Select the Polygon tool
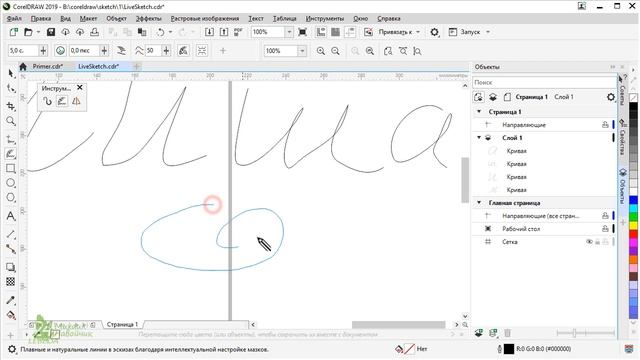This screenshot has width=640, height=360. coord(11,198)
